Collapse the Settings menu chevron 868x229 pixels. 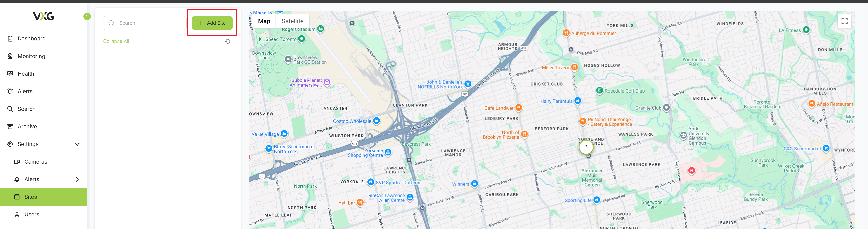[77, 144]
